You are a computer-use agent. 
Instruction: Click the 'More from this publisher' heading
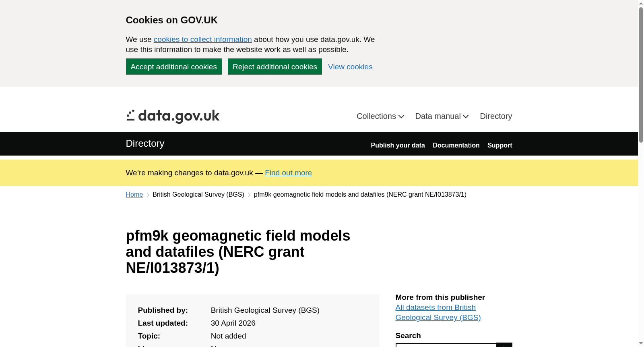pos(440,297)
